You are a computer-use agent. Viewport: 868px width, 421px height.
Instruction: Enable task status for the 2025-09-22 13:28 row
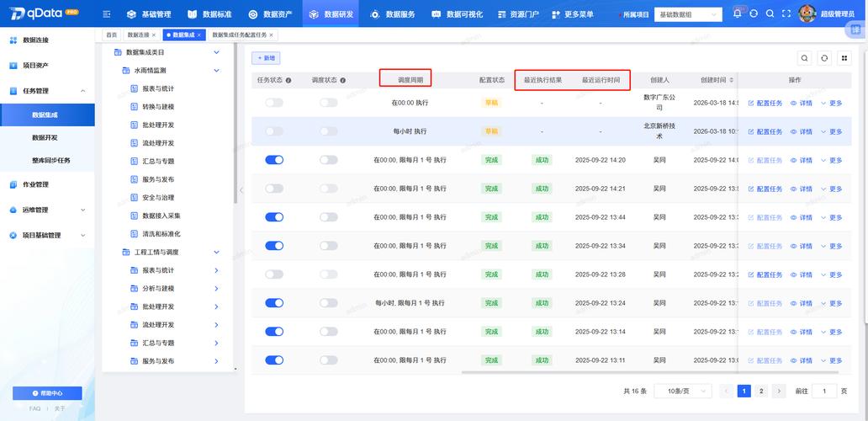coord(274,274)
